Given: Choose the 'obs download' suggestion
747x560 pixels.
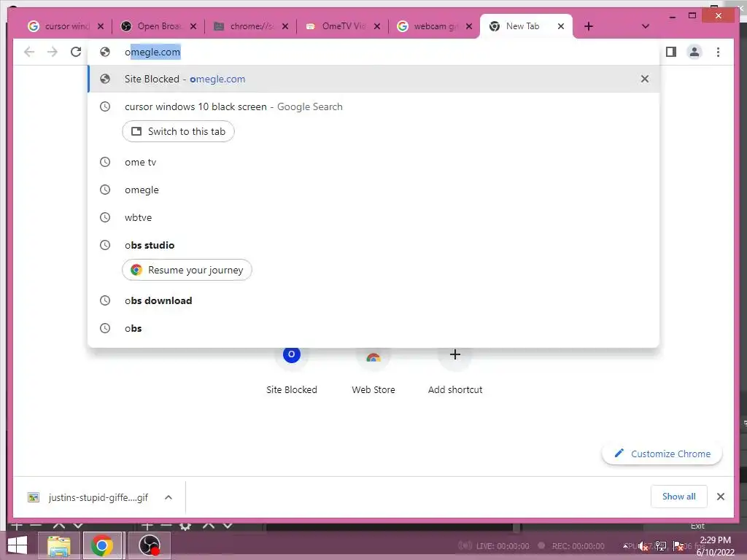Looking at the screenshot, I should (x=374, y=300).
